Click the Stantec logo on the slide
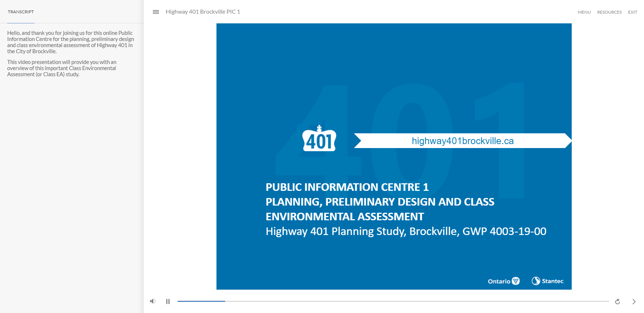 [547, 281]
